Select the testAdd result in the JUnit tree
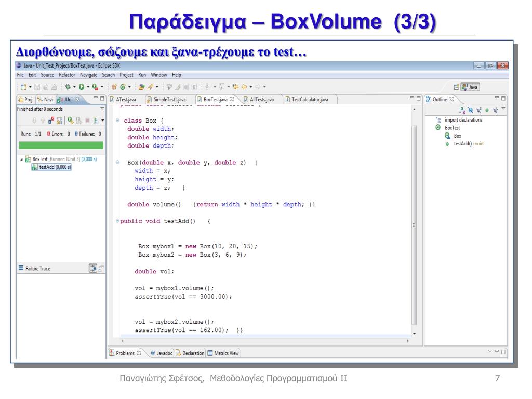This screenshot has width=532, height=399. tap(51, 167)
